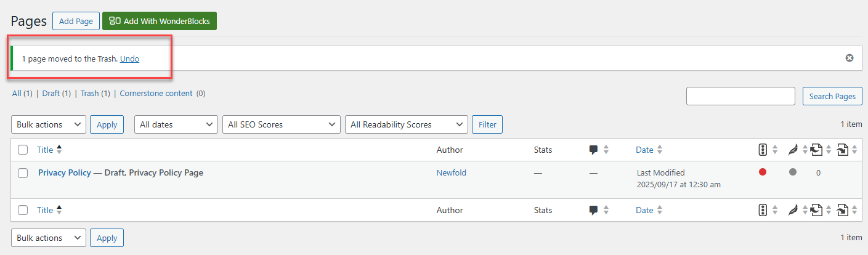Check the select-all checkbox in table header
This screenshot has height=255, width=868.
(23, 150)
